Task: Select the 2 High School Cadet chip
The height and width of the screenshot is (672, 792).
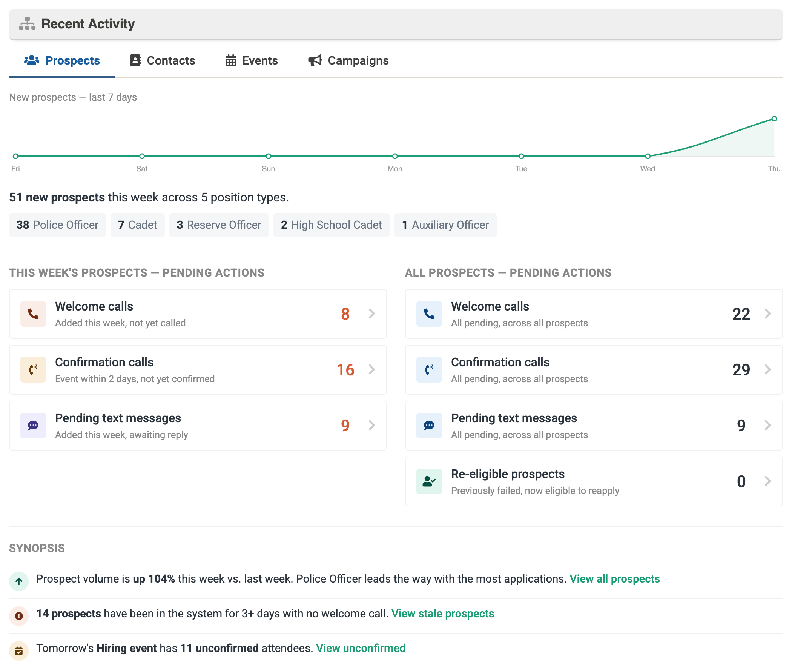Action: pos(331,225)
